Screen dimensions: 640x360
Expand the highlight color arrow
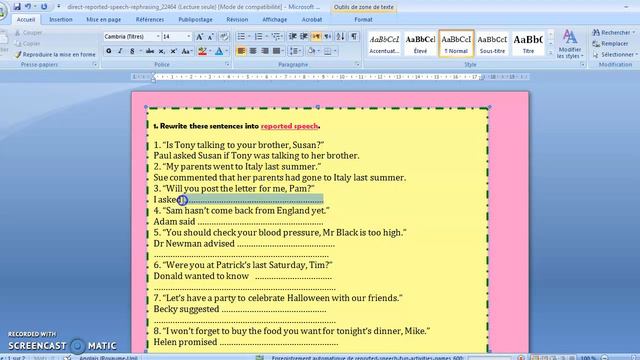[210, 51]
